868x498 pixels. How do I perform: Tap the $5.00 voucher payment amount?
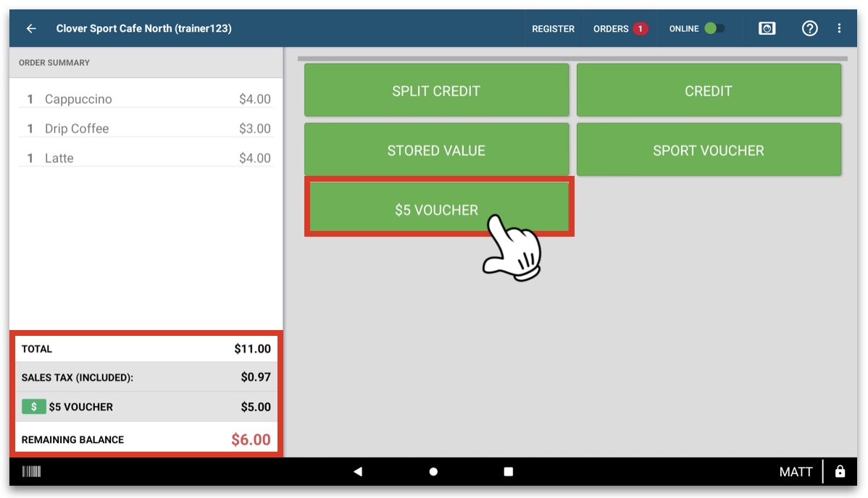pyautogui.click(x=256, y=407)
